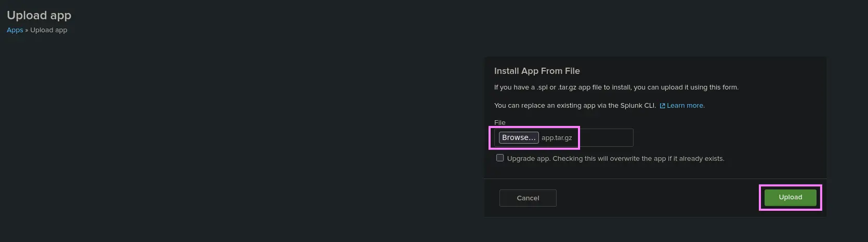
Task: Click the breadcrumb separator after Apps
Action: (x=27, y=30)
